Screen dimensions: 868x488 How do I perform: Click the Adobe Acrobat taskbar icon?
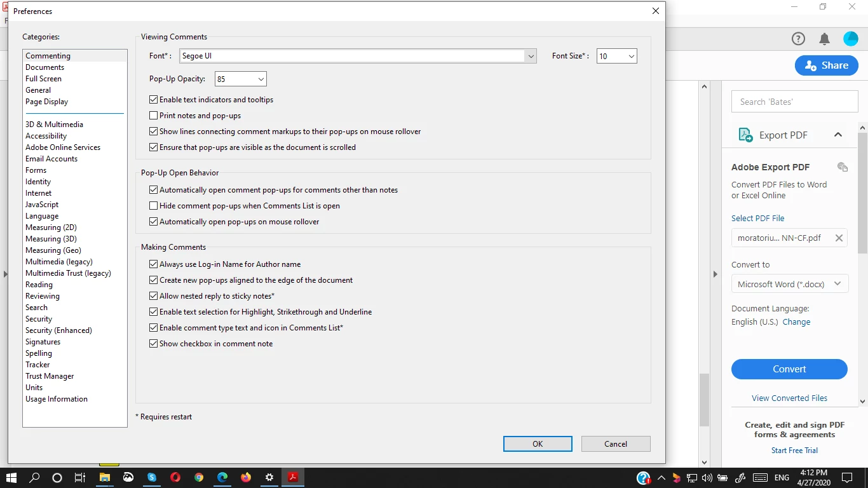coord(293,477)
